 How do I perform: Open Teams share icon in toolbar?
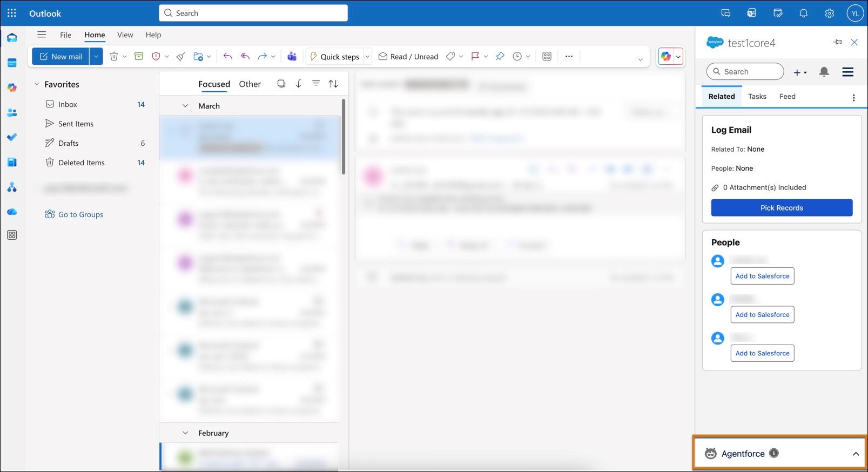click(292, 56)
